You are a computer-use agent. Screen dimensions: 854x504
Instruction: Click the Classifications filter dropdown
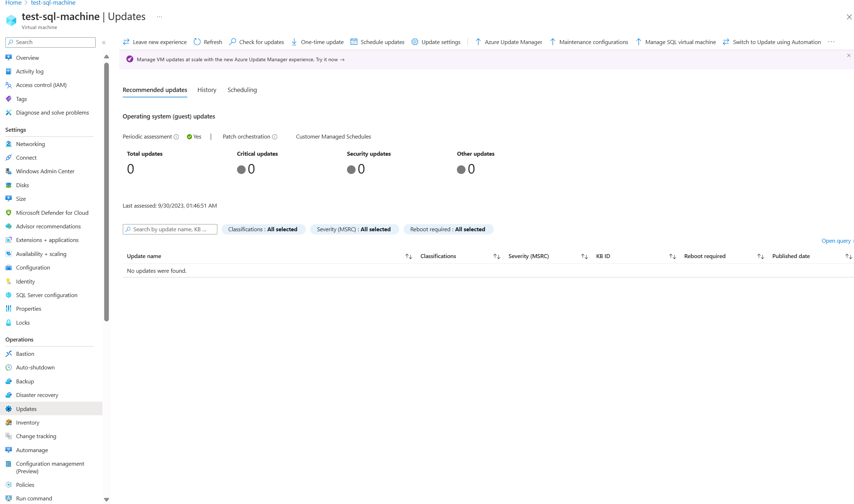tap(264, 229)
